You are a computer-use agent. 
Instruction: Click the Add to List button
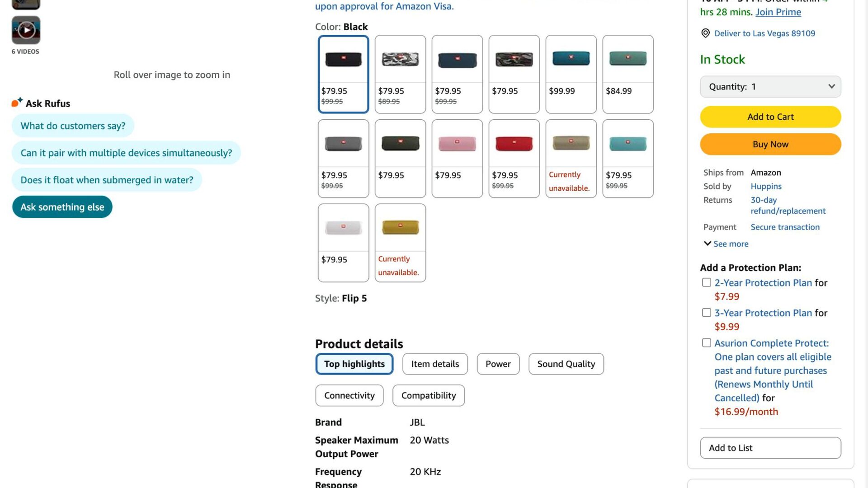[x=770, y=448]
